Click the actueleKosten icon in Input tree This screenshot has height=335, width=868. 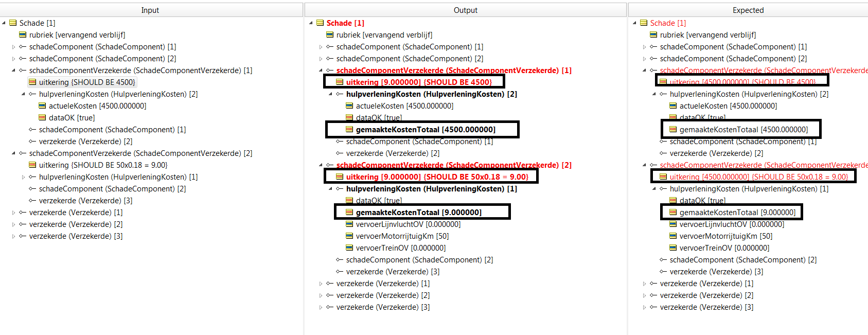[42, 105]
